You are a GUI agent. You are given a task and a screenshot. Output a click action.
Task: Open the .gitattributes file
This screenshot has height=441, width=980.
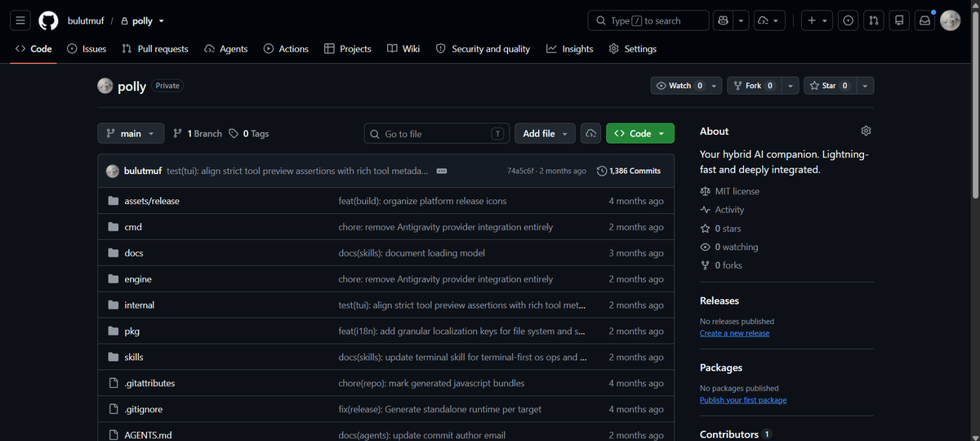(149, 383)
